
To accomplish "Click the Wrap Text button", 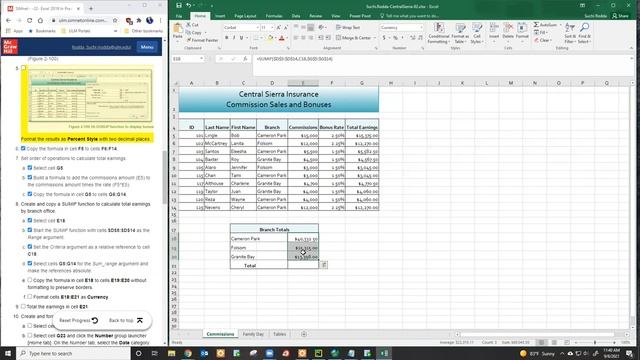I will click(x=348, y=27).
